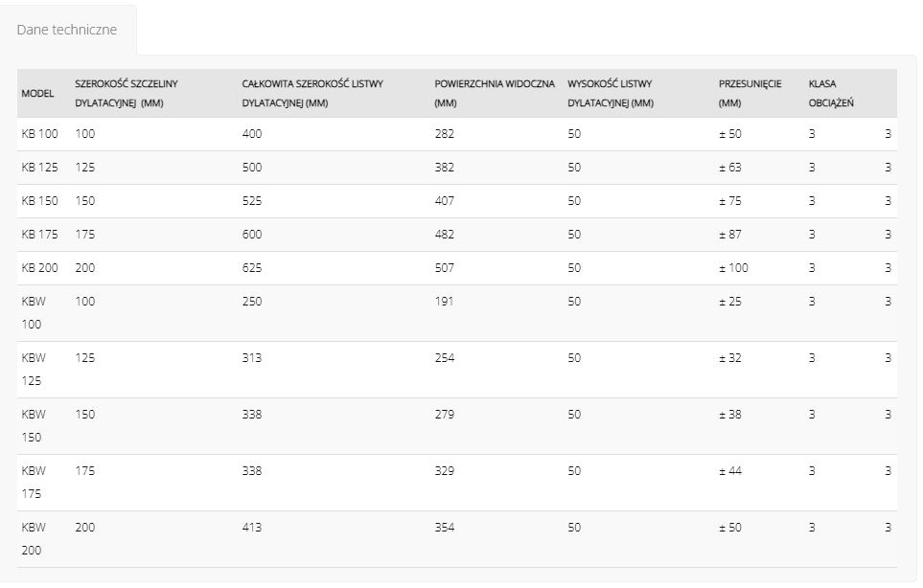Select the Przesunięcie column header

[x=750, y=93]
